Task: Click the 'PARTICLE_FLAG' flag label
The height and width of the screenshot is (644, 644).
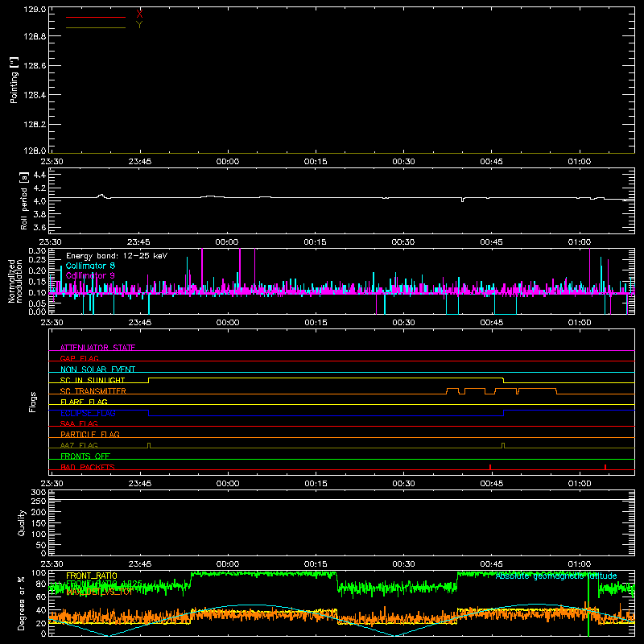Action: (x=90, y=434)
